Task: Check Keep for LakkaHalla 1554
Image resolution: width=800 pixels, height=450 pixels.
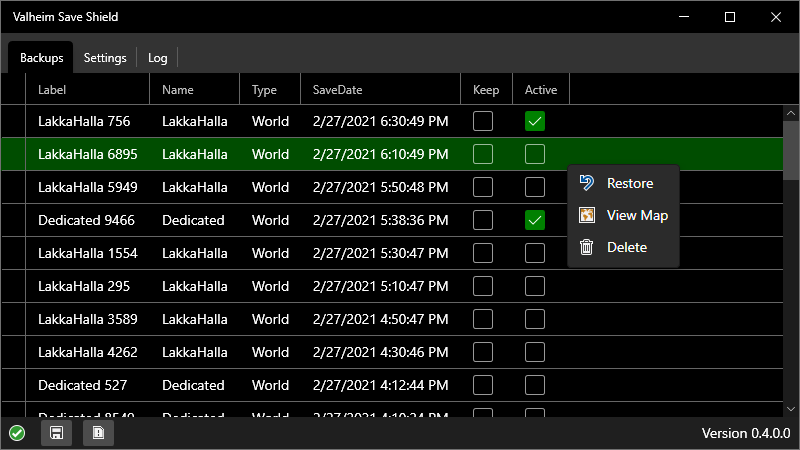Action: pos(483,253)
